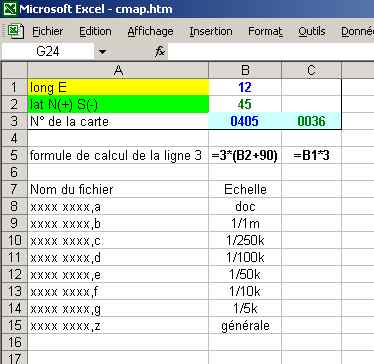The height and width of the screenshot is (364, 374).
Task: Select cell B2 with value 45
Action: [x=245, y=104]
